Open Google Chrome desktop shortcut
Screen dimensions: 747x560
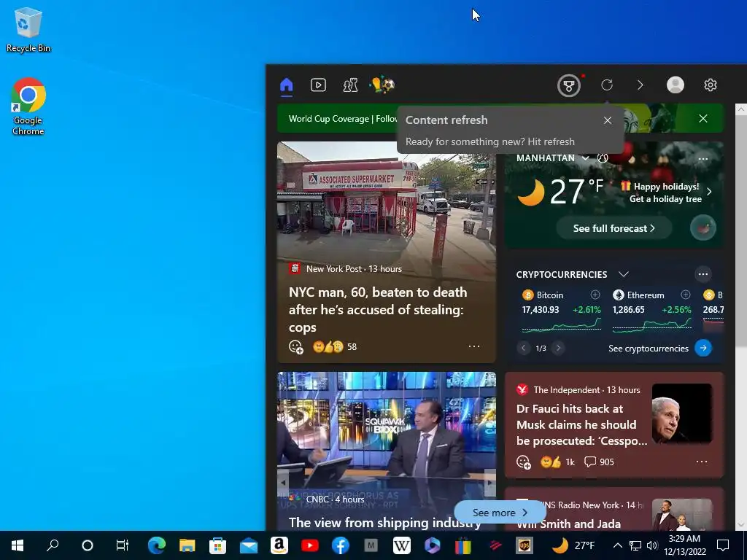(x=28, y=106)
